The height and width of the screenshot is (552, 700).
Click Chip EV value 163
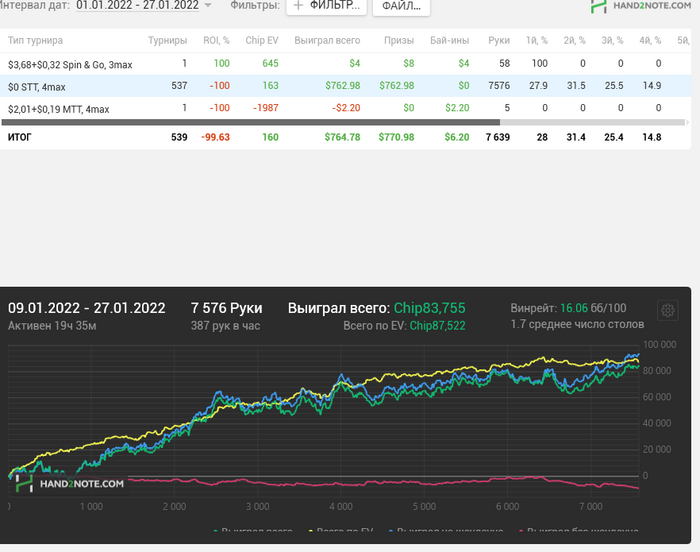(x=270, y=85)
